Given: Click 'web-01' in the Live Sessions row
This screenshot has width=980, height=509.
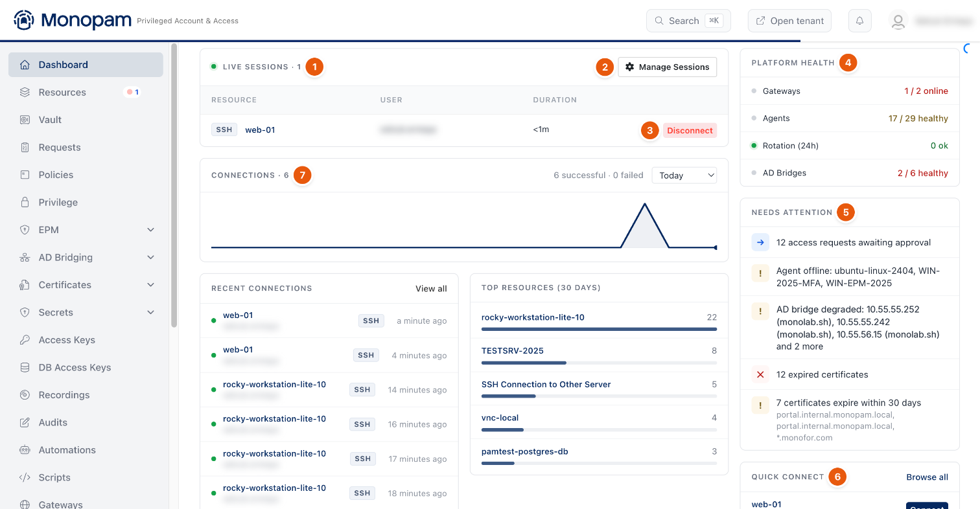Looking at the screenshot, I should 260,130.
